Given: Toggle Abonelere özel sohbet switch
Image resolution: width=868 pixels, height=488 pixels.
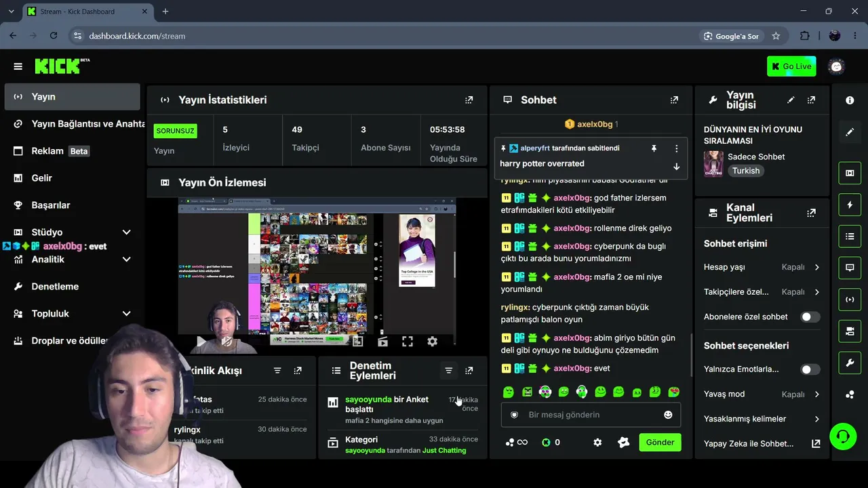Looking at the screenshot, I should coord(810,317).
